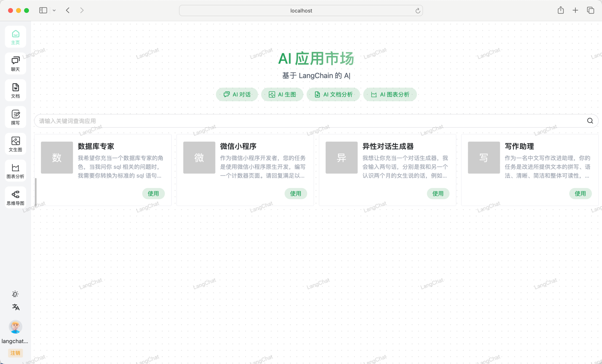The image size is (602, 364).
Task: Click the search magnifier icon
Action: (590, 121)
